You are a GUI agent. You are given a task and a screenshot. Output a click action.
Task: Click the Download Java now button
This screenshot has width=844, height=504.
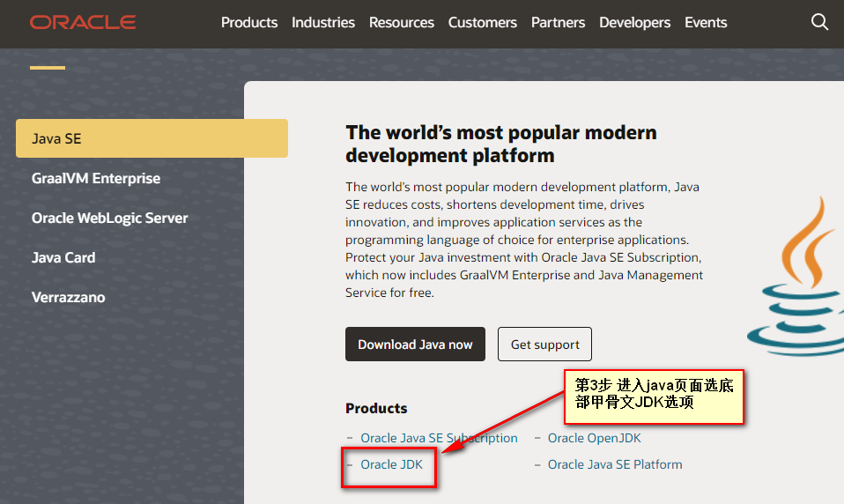point(415,344)
